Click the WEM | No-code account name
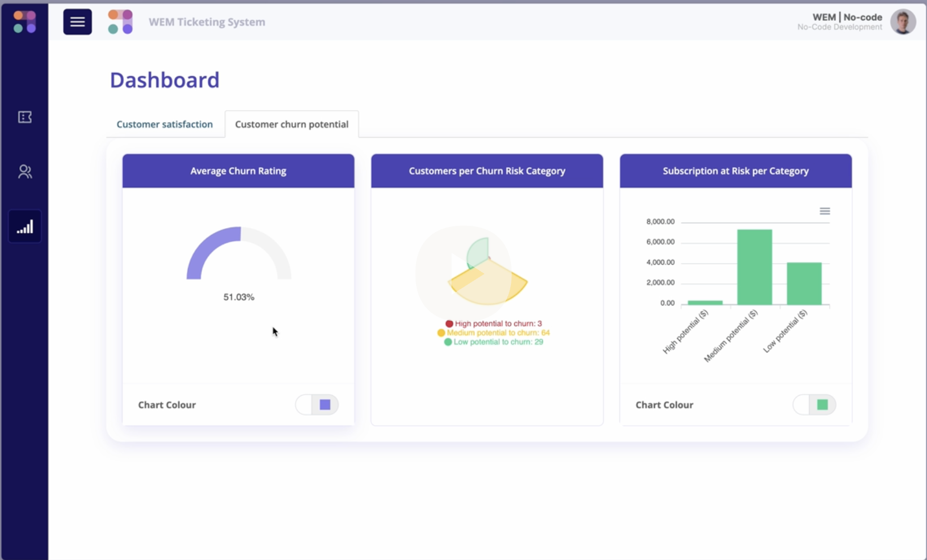The image size is (927, 560). (x=847, y=17)
